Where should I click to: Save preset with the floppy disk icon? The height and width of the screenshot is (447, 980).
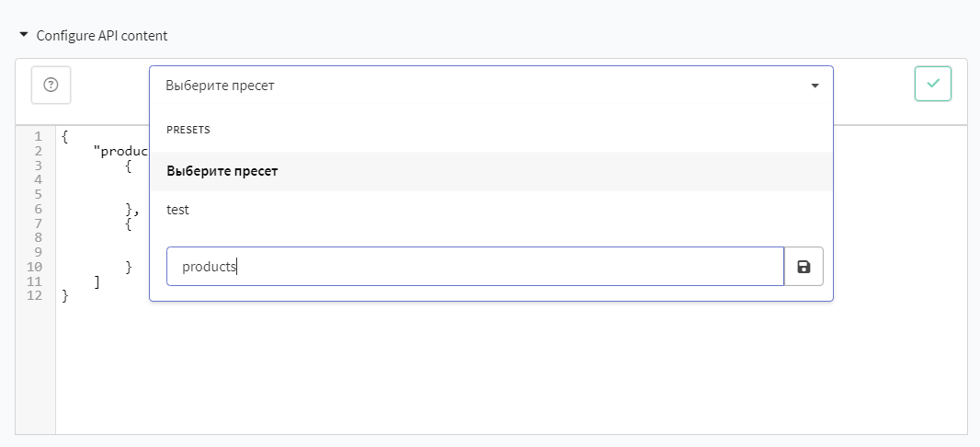[803, 267]
